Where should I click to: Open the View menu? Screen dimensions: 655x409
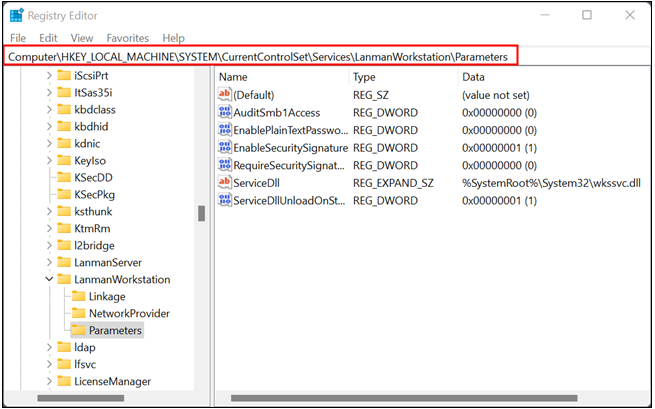click(81, 38)
